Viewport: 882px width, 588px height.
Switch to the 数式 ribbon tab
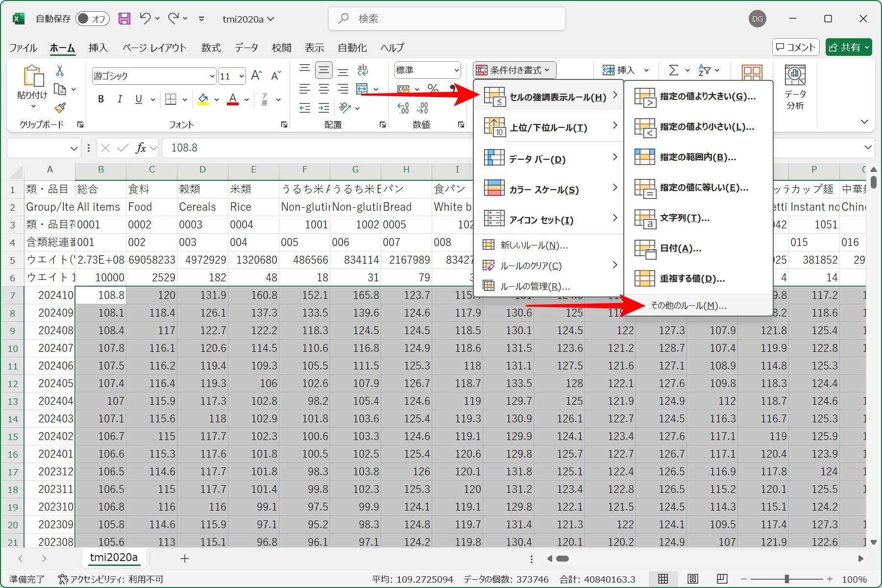click(211, 48)
